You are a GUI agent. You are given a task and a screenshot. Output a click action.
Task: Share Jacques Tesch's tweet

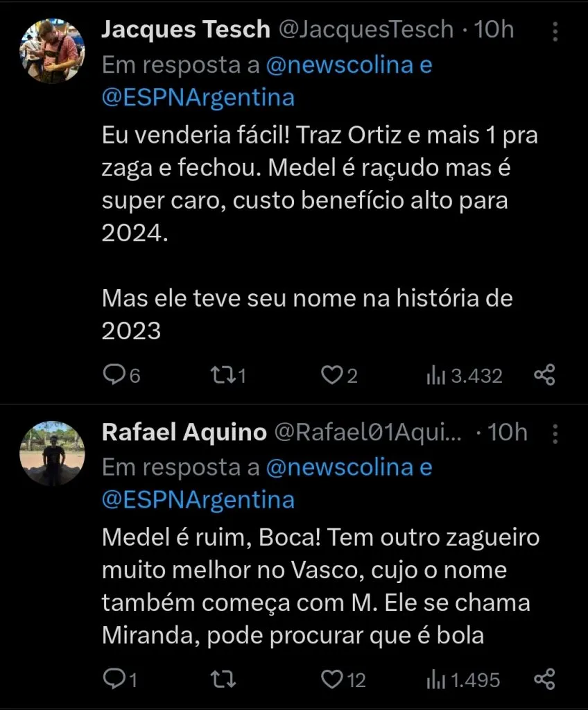[544, 375]
